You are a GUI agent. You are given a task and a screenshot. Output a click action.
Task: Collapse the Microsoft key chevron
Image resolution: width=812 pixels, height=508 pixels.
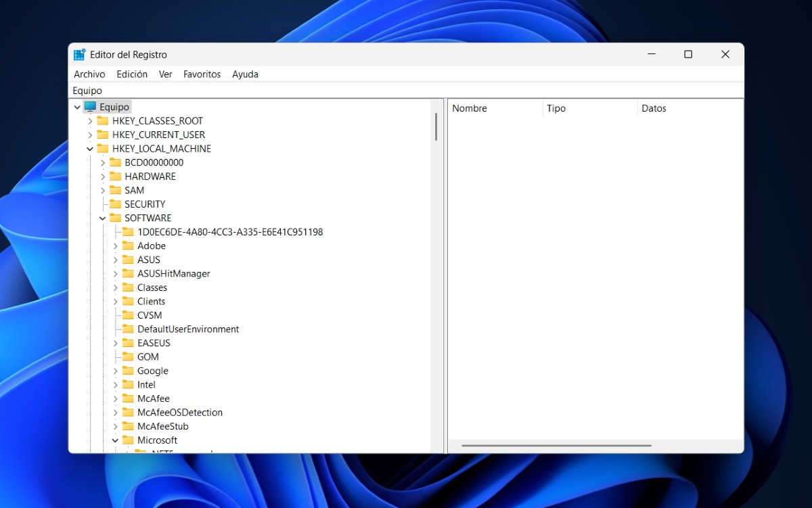coord(115,440)
